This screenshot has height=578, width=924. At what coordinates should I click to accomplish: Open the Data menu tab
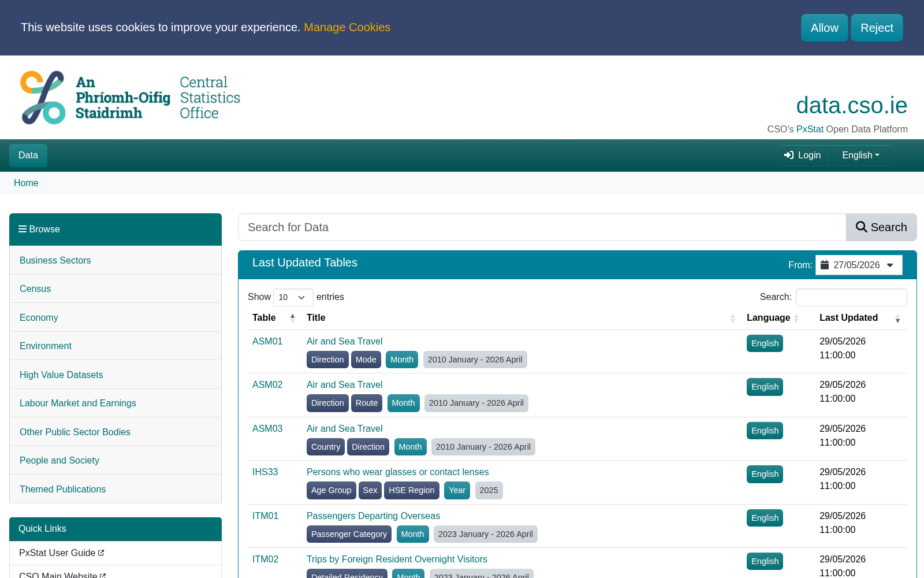pyautogui.click(x=28, y=155)
